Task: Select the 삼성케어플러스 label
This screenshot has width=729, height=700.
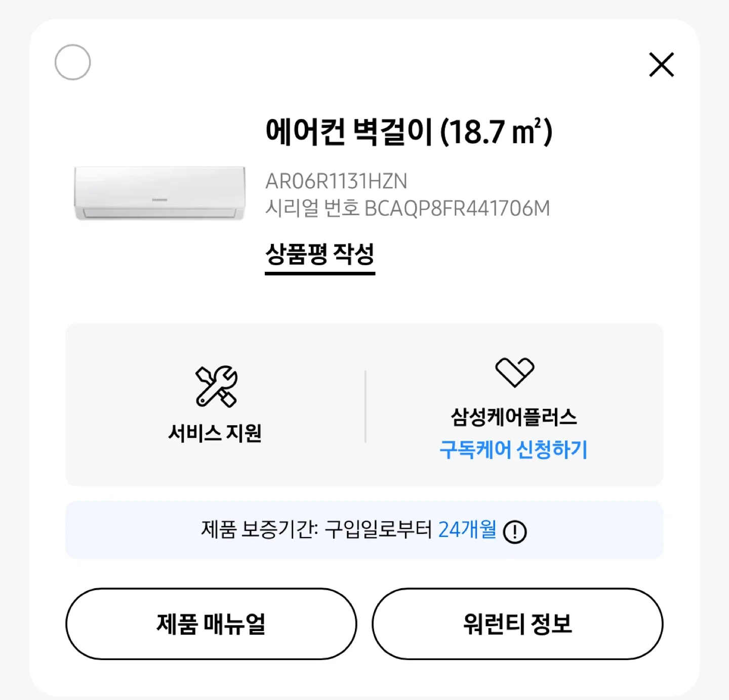Action: point(514,417)
